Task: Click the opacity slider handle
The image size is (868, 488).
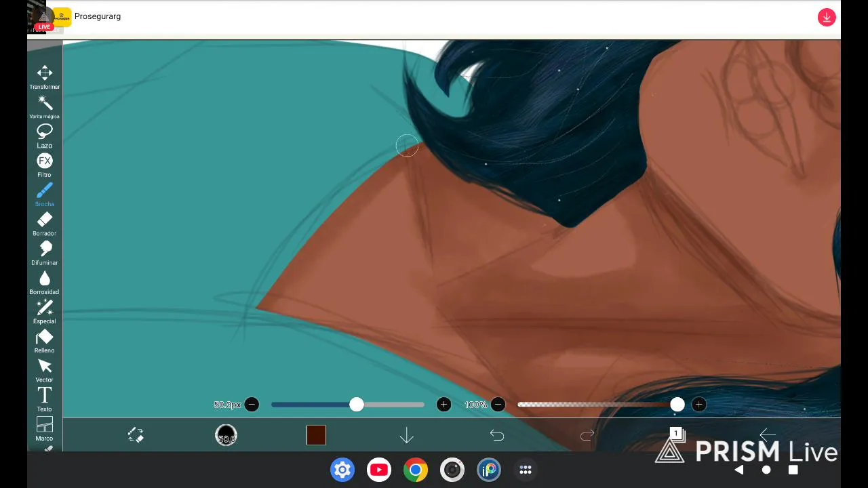Action: coord(677,405)
